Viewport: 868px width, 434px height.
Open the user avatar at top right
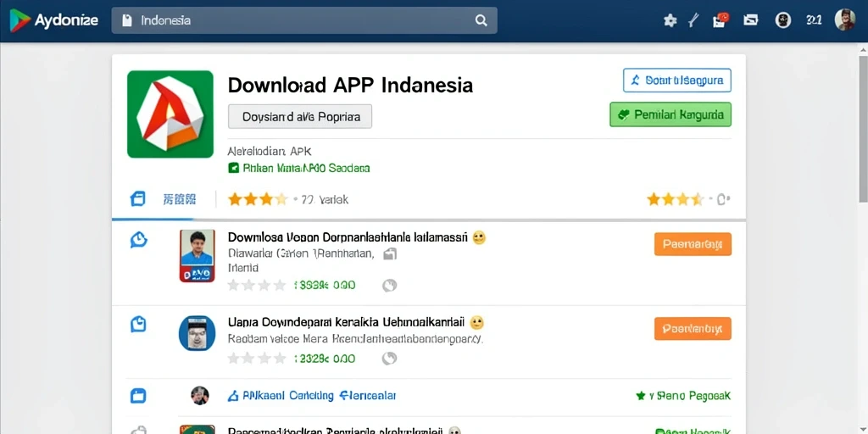coord(845,20)
